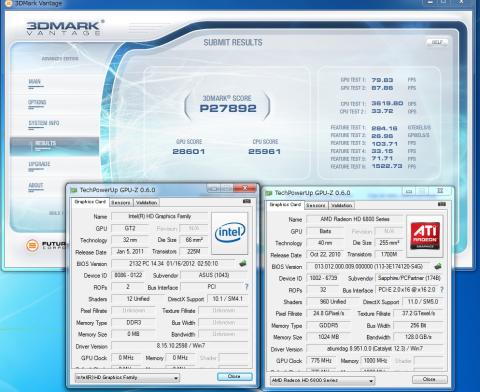480x392 pixels.
Task: Open the MAIN section in 3DMark sidebar
Action: click(x=34, y=82)
